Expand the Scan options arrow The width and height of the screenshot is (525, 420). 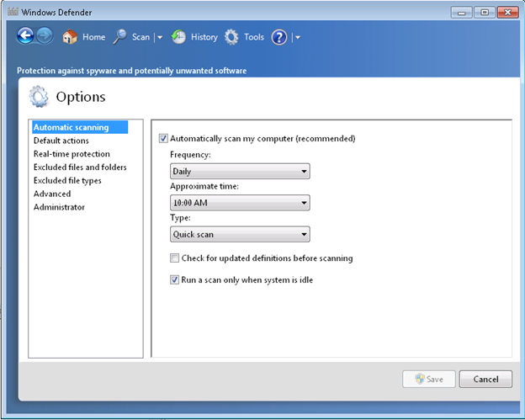[160, 38]
